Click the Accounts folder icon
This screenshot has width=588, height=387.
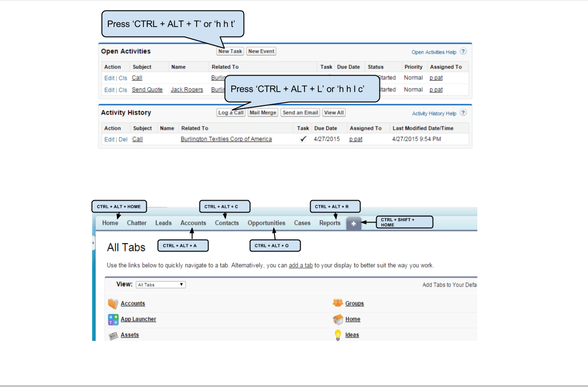(x=113, y=304)
